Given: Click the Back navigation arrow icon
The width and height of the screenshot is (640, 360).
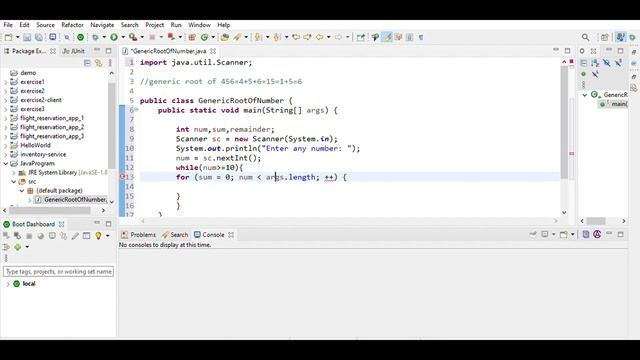Looking at the screenshot, I should coord(319,37).
